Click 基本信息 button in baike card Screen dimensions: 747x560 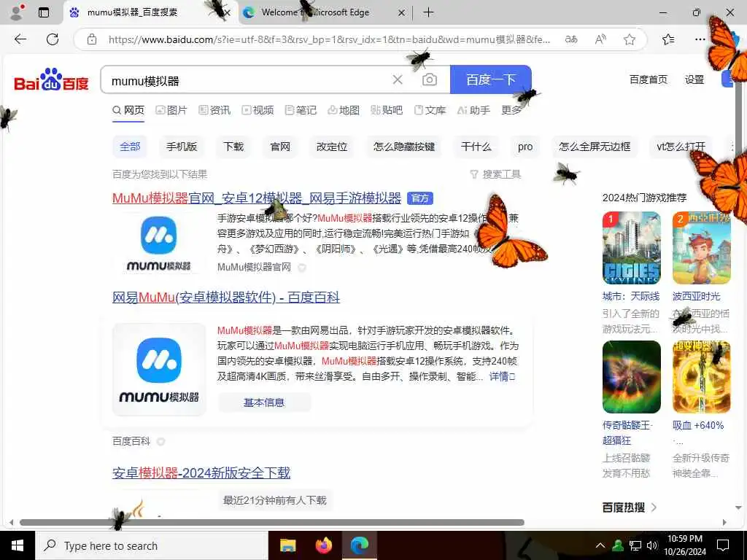tap(264, 402)
